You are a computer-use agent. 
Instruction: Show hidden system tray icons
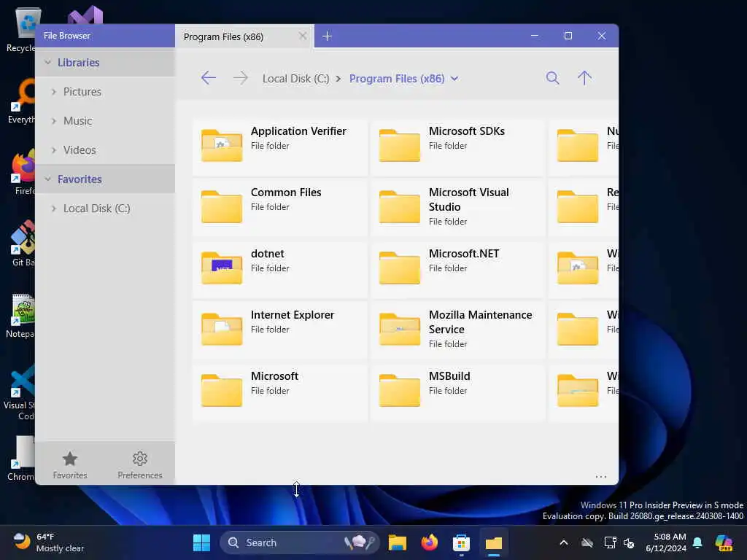564,542
